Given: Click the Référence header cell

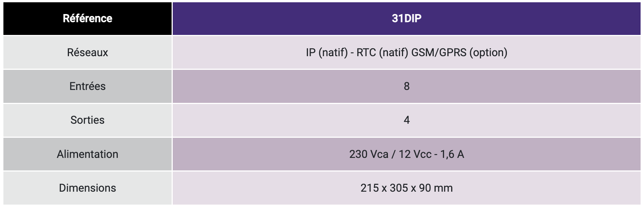Looking at the screenshot, I should (x=88, y=19).
